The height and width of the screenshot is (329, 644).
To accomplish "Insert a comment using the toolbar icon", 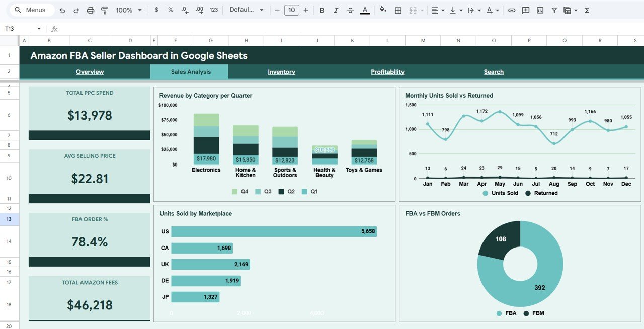I will 525,10.
